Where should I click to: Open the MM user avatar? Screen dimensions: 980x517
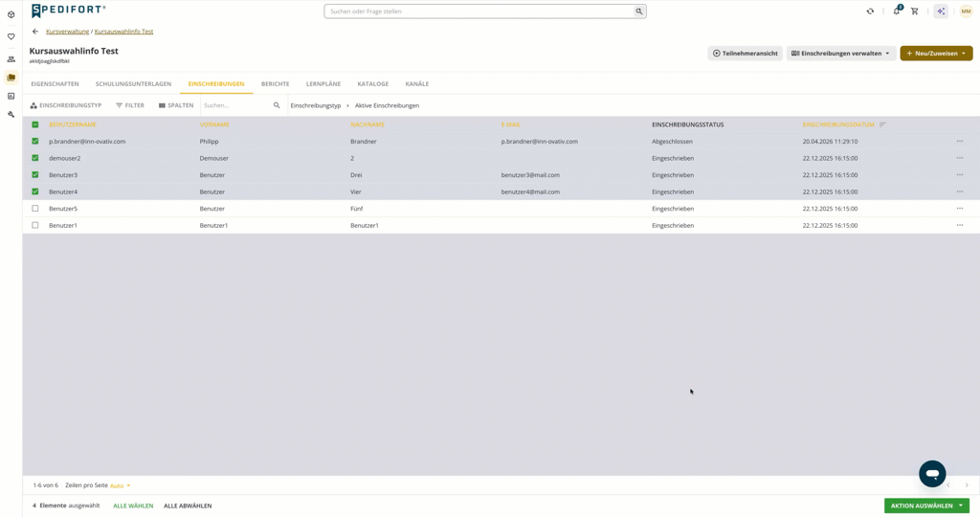966,11
